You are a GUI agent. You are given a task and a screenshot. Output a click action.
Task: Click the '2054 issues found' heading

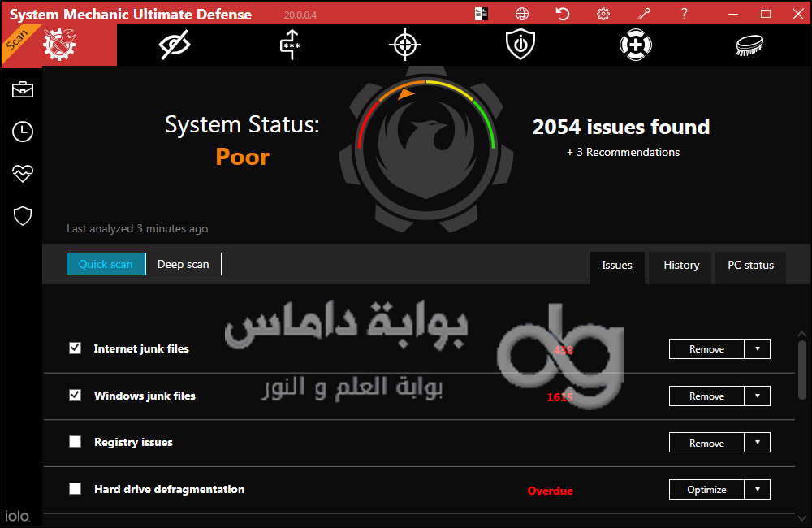click(x=621, y=127)
